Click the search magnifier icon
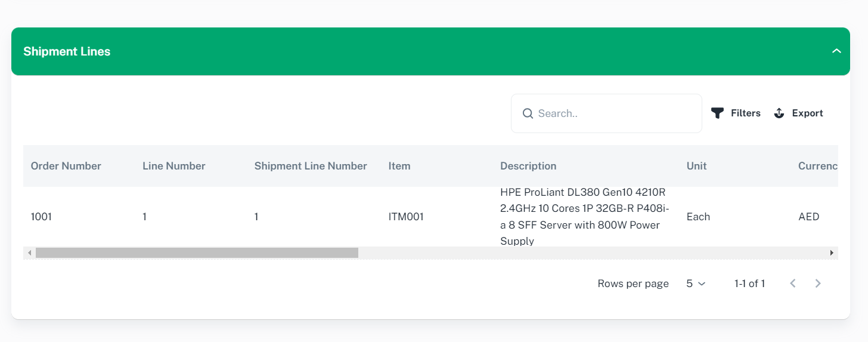This screenshot has height=342, width=868. click(528, 113)
